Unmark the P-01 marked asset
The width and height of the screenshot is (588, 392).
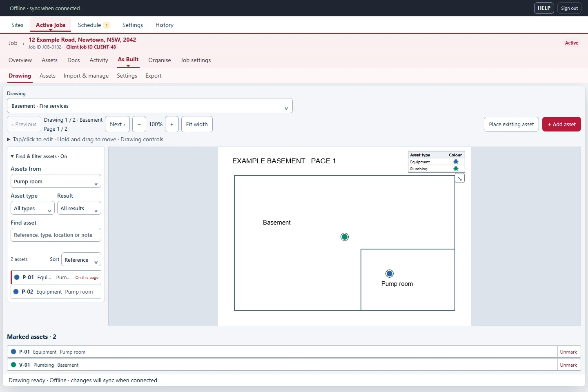coord(568,352)
